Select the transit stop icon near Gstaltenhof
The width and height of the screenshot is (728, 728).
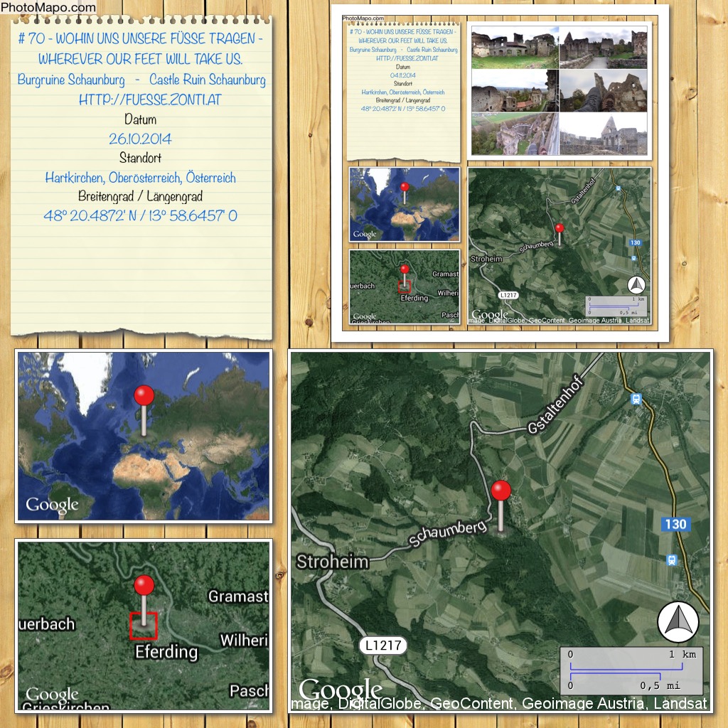[636, 400]
